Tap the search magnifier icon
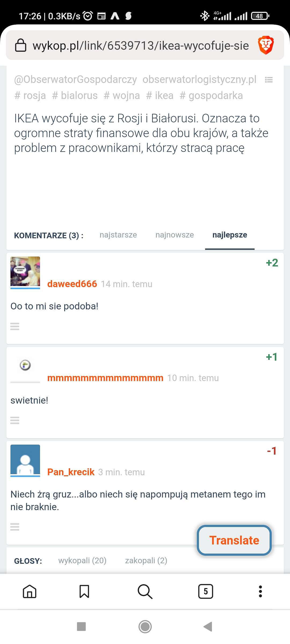 145,591
